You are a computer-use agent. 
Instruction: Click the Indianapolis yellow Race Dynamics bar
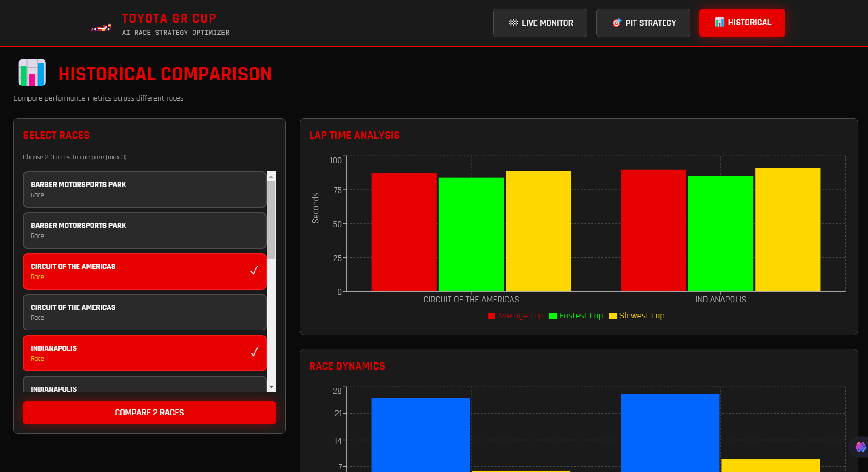[x=771, y=466]
